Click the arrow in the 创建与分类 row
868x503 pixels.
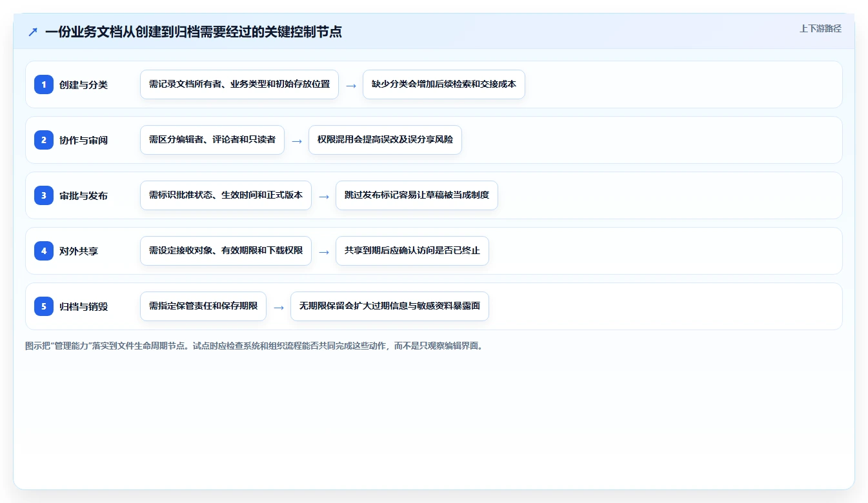(x=351, y=85)
